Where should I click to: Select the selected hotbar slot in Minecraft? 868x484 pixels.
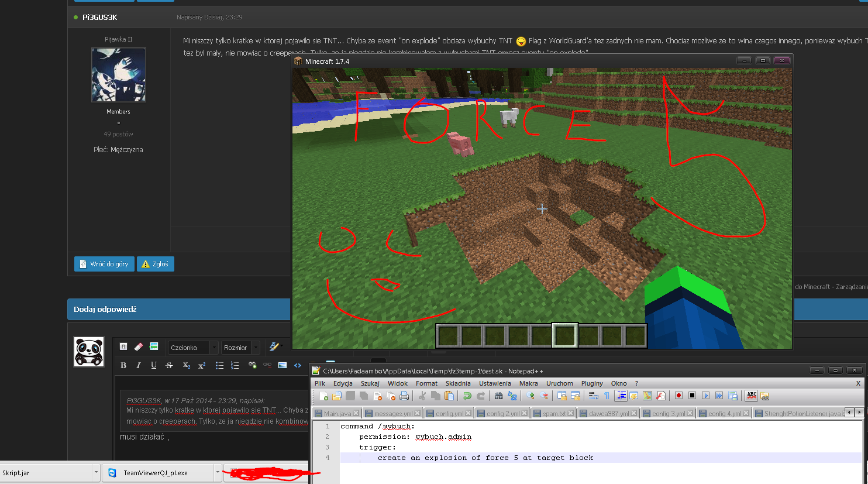pyautogui.click(x=565, y=335)
